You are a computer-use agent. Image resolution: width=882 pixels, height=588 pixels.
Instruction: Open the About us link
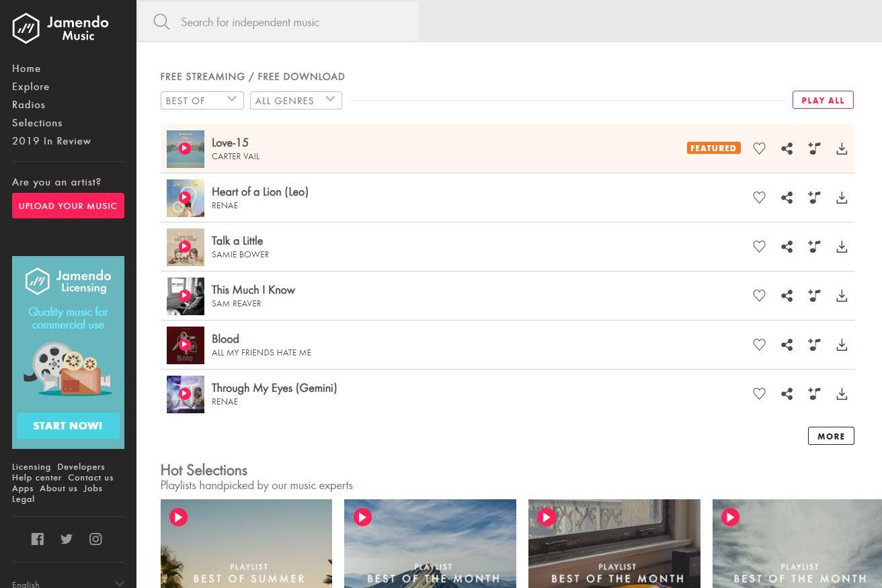(x=58, y=489)
